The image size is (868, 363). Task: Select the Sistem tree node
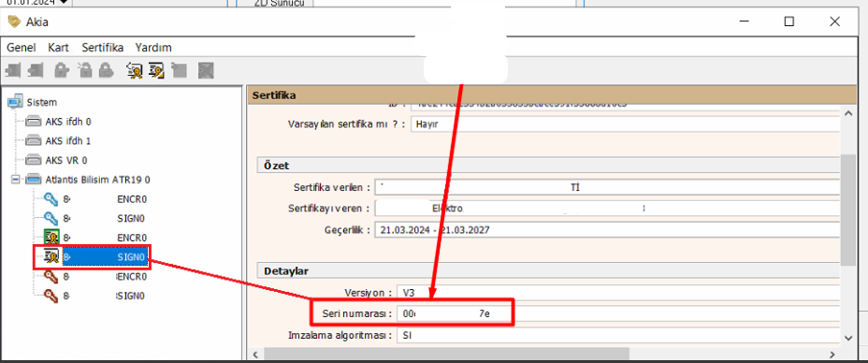point(41,102)
